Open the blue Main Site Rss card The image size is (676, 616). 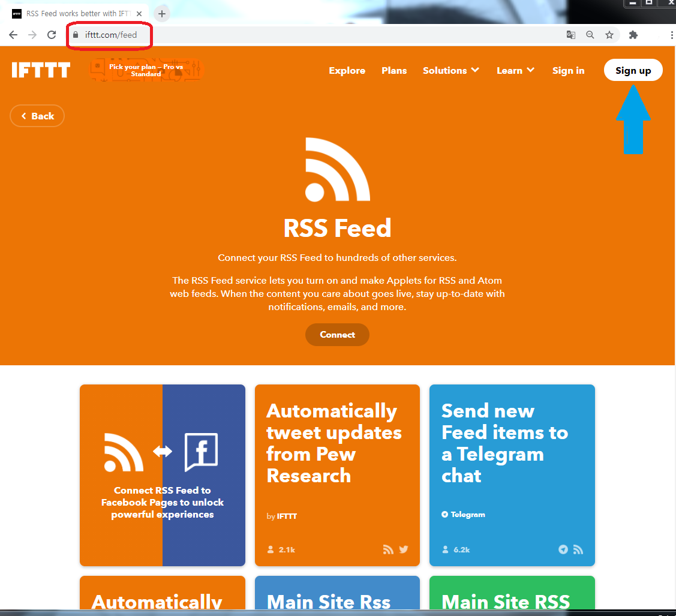(337, 593)
